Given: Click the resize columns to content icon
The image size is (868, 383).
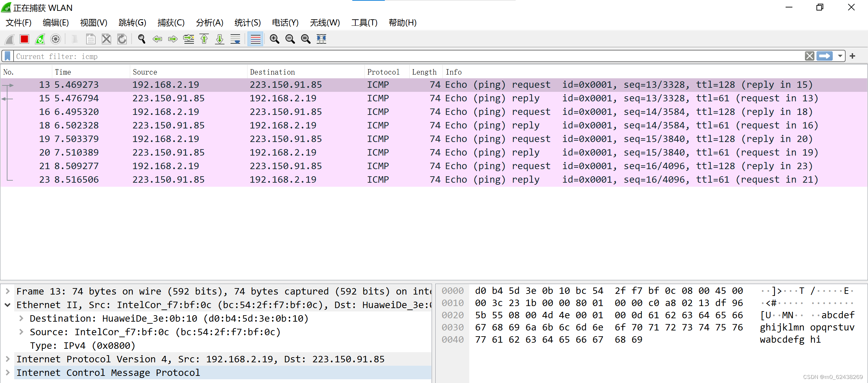Looking at the screenshot, I should click(321, 39).
